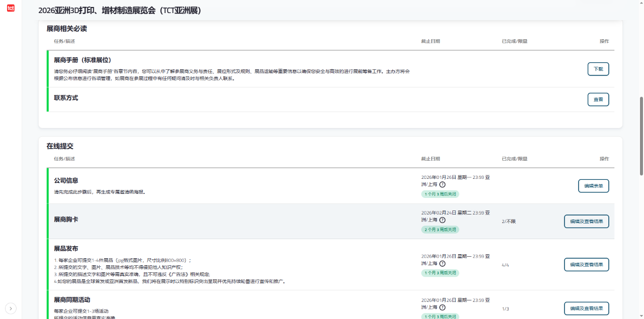Viewport: 644px width, 319px height.
Task: Select the 展品发布 task title
Action: 66,249
